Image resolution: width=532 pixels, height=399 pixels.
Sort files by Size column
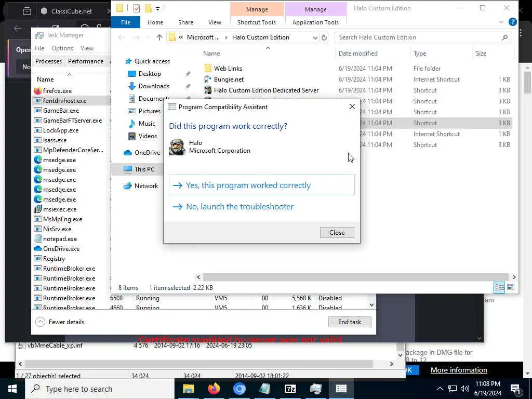coord(481,54)
